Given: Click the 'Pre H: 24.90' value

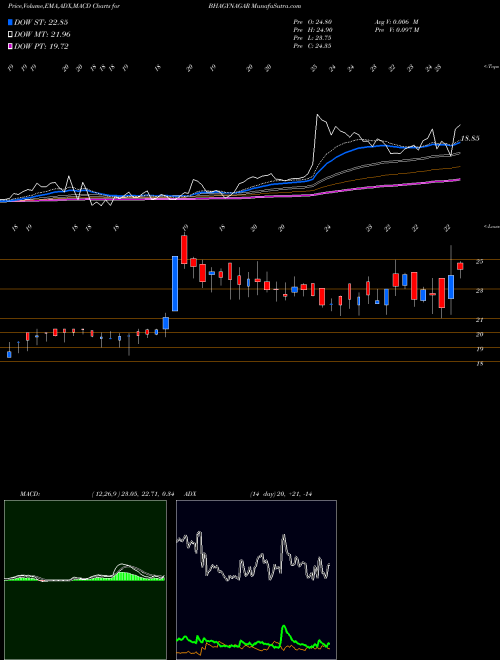Looking at the screenshot, I should [x=312, y=30].
